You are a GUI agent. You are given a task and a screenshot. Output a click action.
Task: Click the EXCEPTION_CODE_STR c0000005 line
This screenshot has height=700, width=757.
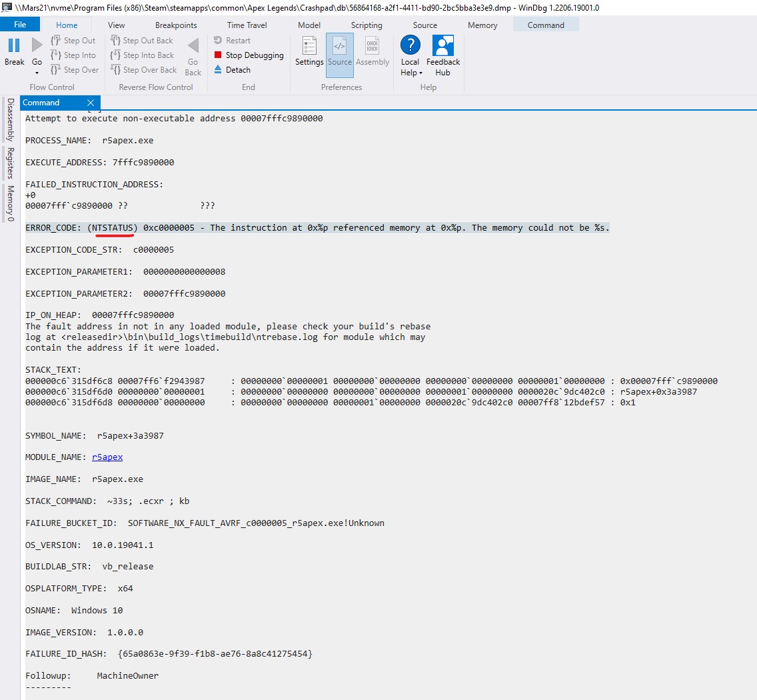click(99, 250)
